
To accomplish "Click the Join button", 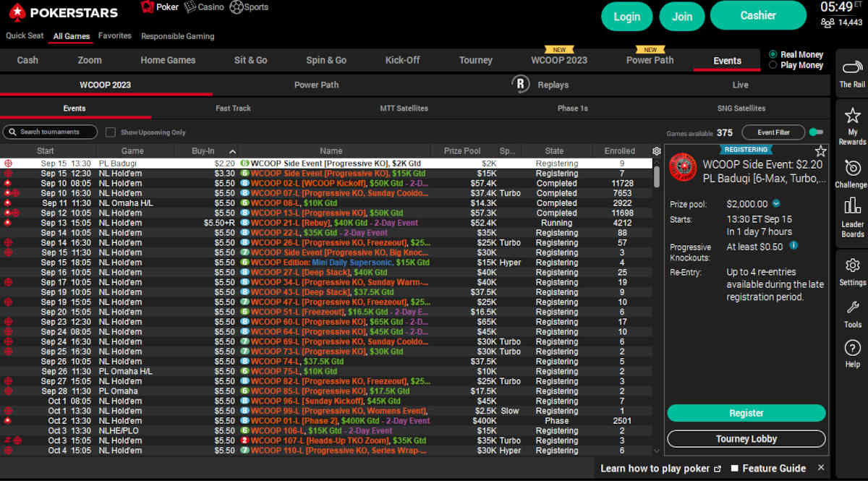I will point(682,17).
